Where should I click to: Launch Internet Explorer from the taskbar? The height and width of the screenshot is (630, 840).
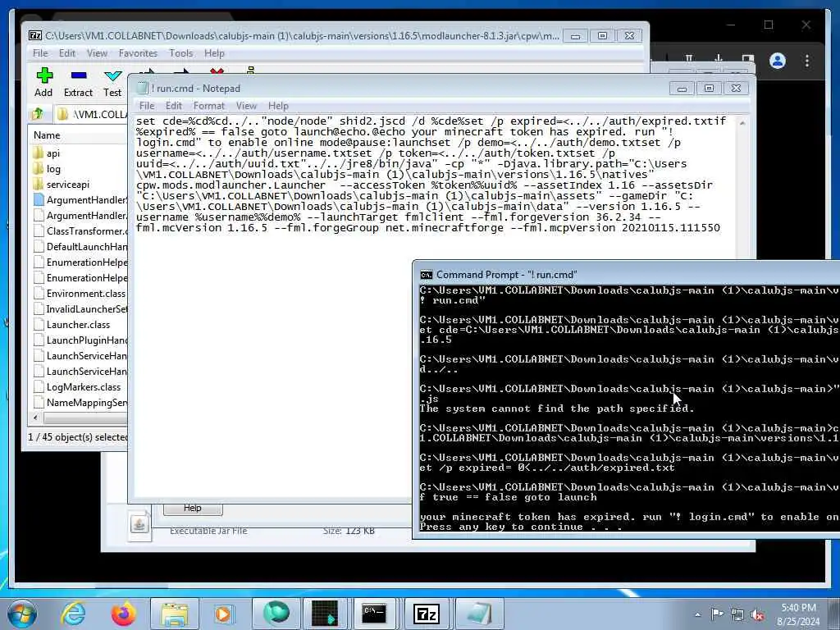[x=73, y=614]
